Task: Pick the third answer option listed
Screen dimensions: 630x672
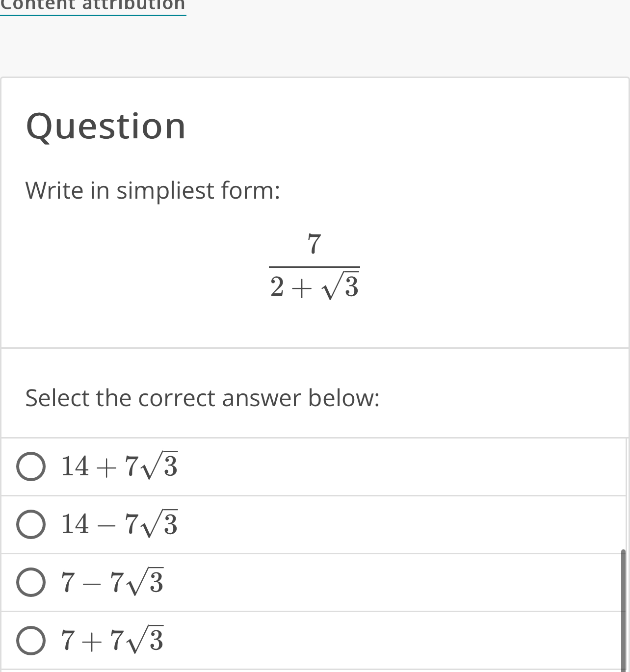Action: [314, 583]
